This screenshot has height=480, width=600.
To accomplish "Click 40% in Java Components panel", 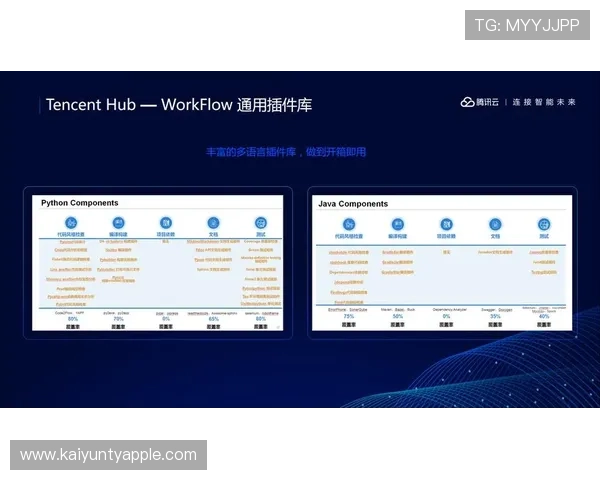I will point(544,317).
